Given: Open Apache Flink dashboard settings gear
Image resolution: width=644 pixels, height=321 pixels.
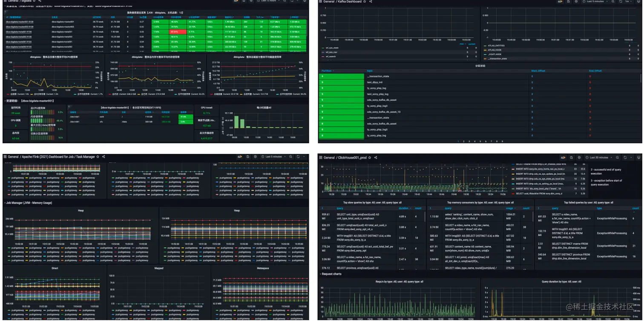Looking at the screenshot, I should [255, 157].
